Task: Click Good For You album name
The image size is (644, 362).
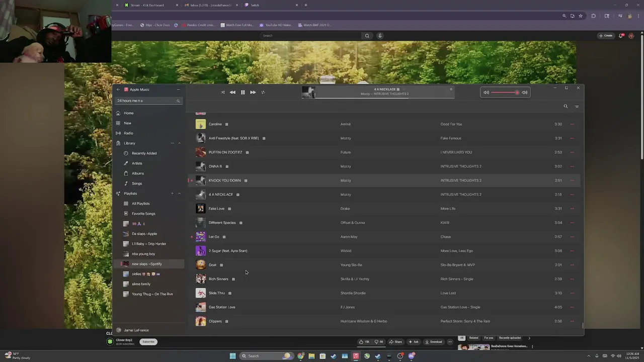Action: (451, 124)
